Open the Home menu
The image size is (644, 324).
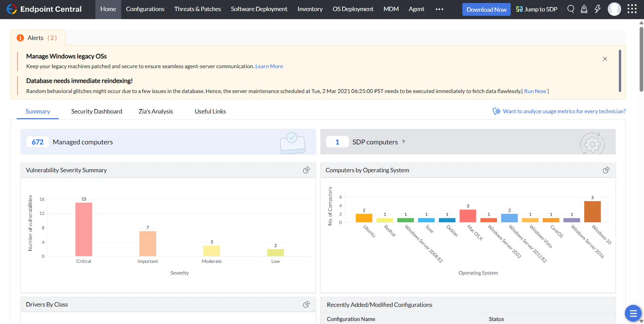point(108,9)
